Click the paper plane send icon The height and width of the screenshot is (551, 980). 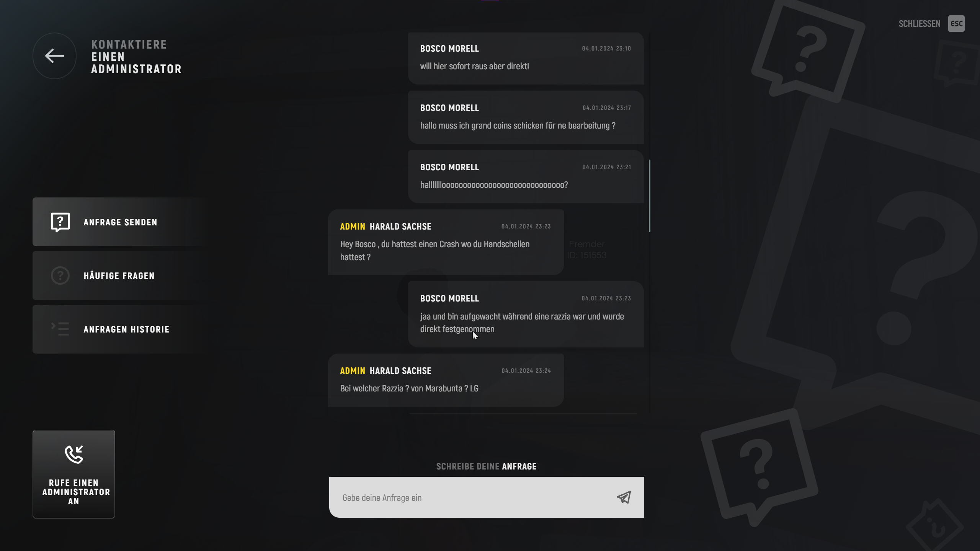(x=624, y=497)
